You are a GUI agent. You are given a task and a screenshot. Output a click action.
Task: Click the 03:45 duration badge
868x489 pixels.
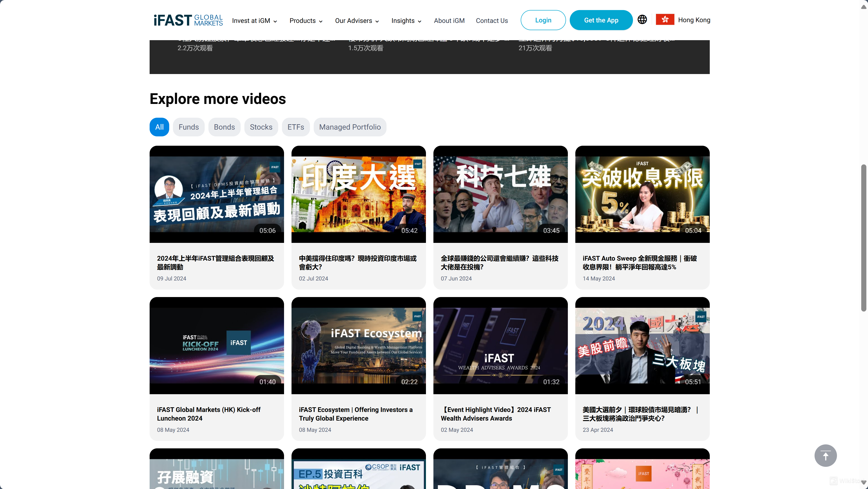(x=551, y=230)
